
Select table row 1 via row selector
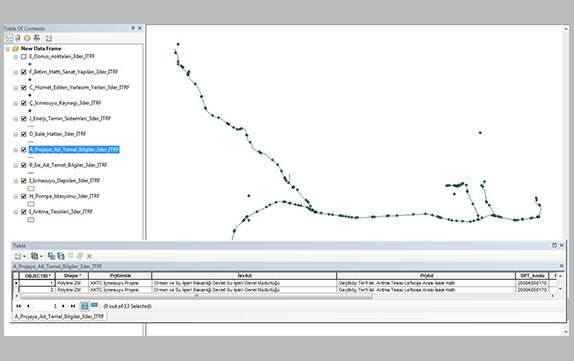[x=16, y=283]
